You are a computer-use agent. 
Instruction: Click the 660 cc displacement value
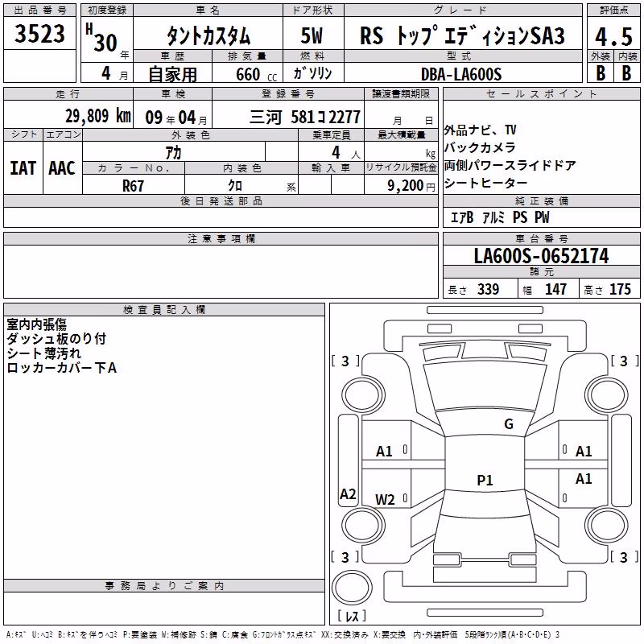coord(256,74)
